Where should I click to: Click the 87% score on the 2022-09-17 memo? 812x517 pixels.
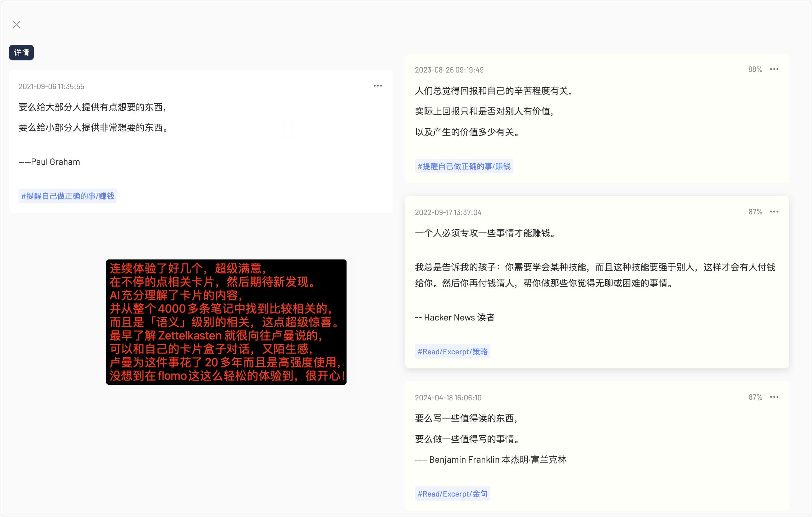click(x=755, y=212)
